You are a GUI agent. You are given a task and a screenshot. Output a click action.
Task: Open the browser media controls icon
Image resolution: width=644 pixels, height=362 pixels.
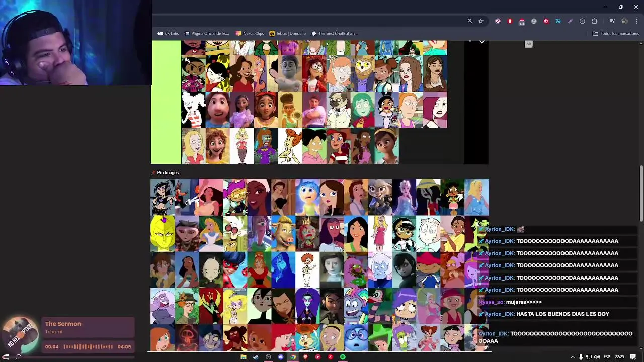click(612, 21)
